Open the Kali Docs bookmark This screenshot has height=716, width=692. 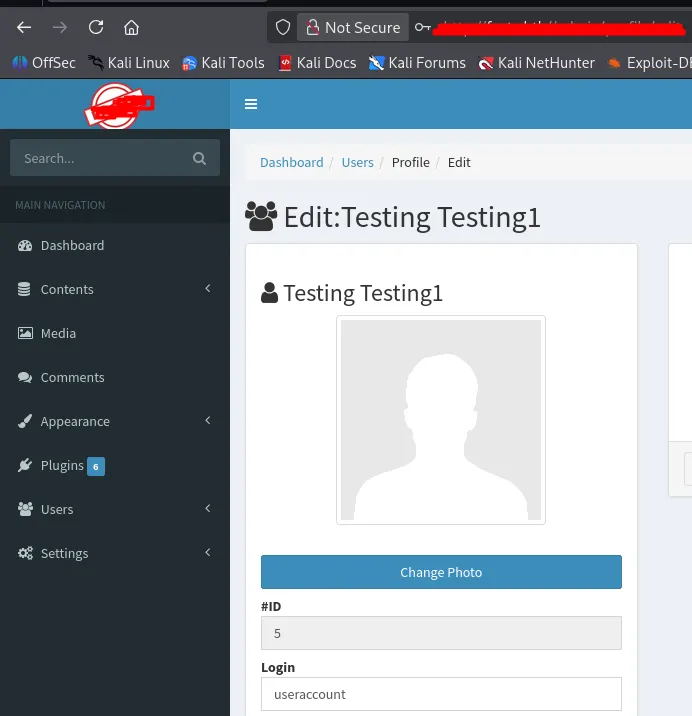point(317,63)
